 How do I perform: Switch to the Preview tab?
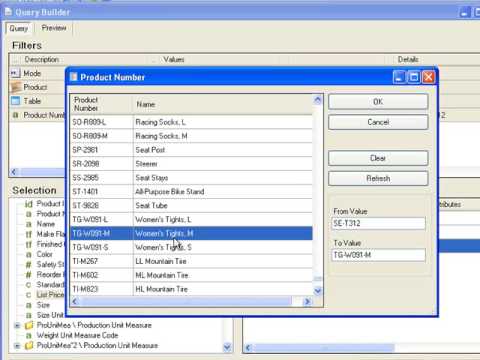click(54, 28)
